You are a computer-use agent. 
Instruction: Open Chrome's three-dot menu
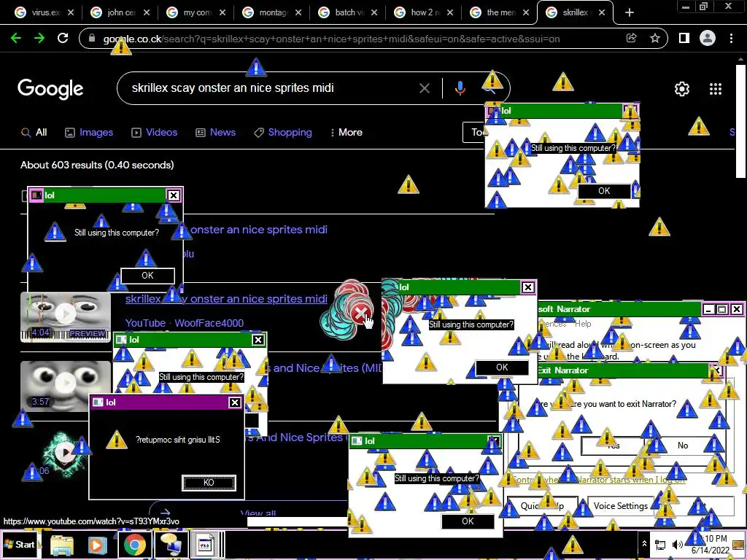[731, 38]
